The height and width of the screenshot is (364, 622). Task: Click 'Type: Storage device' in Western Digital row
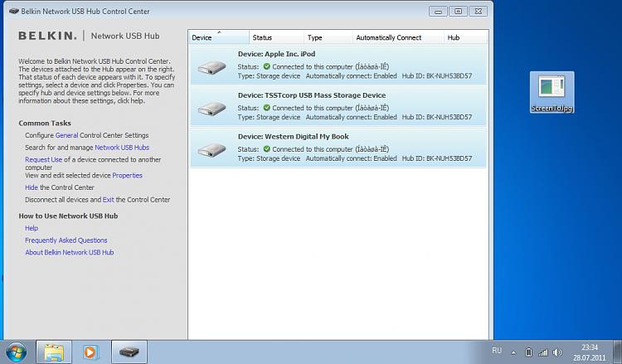point(269,158)
